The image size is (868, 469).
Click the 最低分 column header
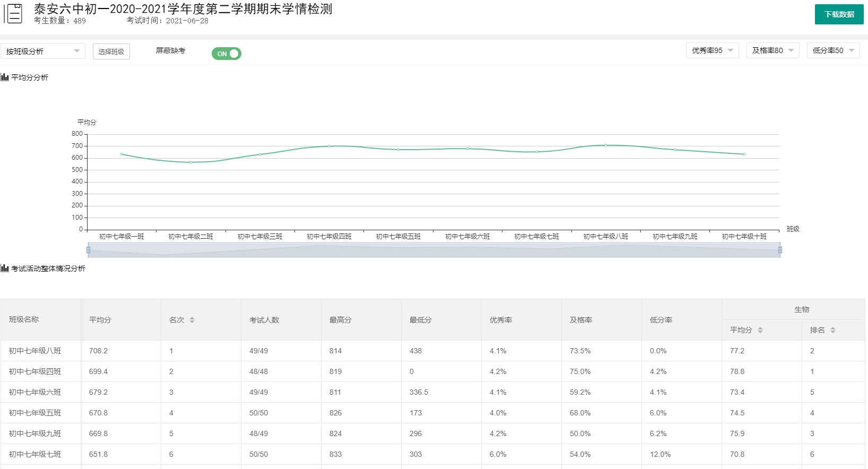click(441, 320)
